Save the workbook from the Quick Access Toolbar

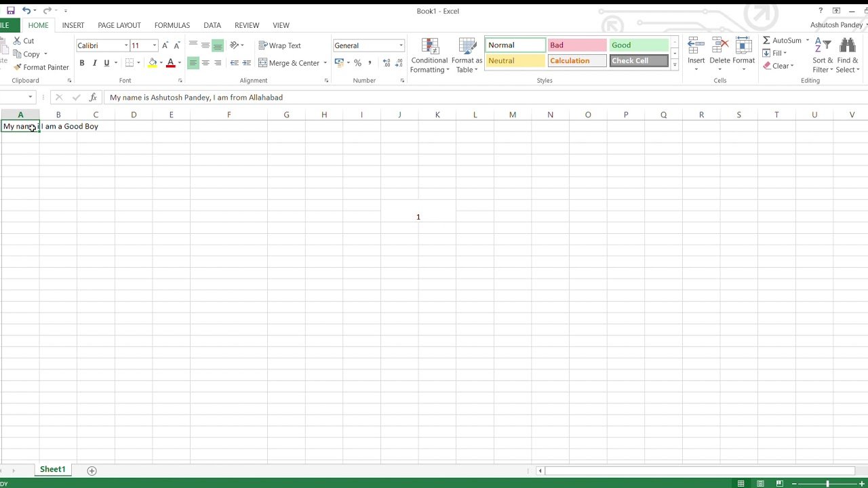(11, 11)
